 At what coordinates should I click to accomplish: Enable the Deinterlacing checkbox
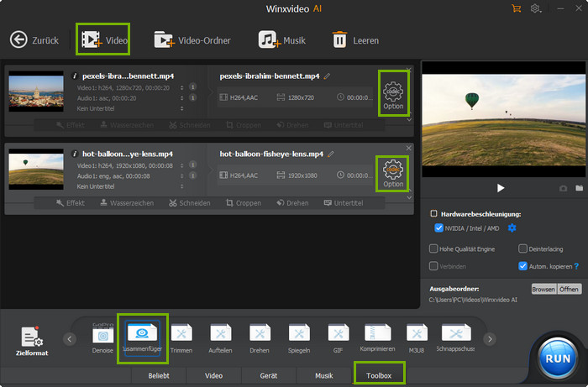coord(522,248)
